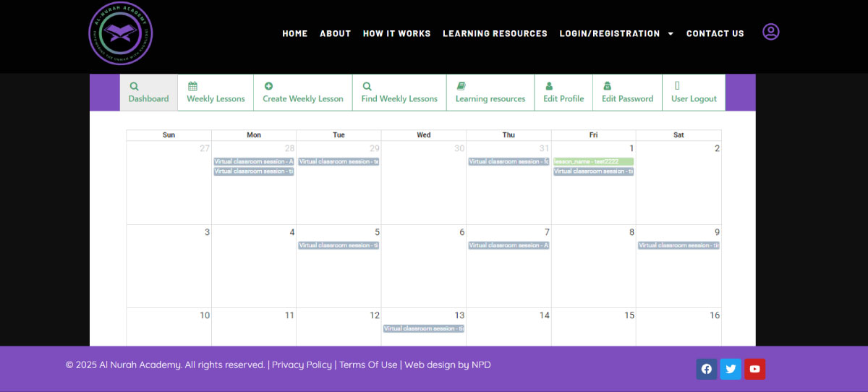This screenshot has width=868, height=392.
Task: Click the Sat column header
Action: (x=678, y=135)
